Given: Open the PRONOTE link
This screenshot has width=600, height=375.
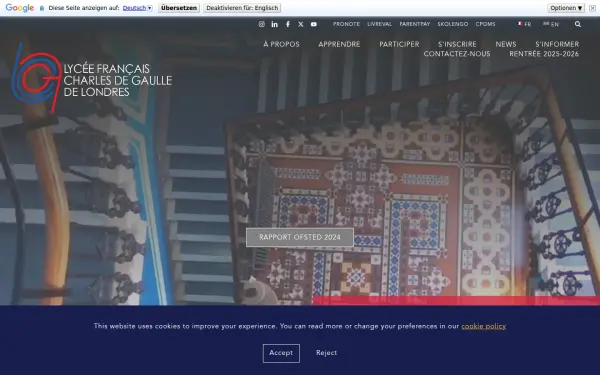Looking at the screenshot, I should [x=346, y=24].
